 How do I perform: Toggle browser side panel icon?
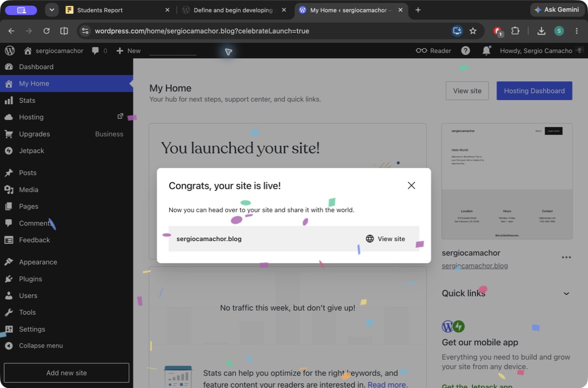(64, 31)
